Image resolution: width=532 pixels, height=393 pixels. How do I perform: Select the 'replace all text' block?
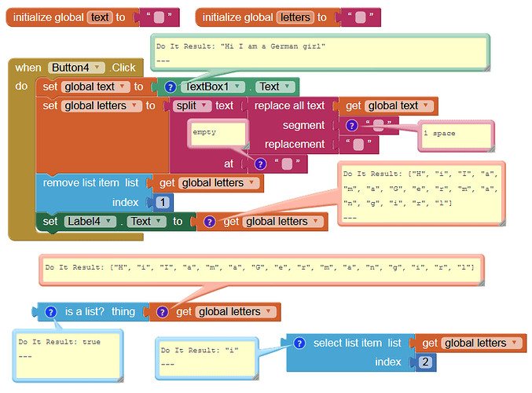point(289,105)
